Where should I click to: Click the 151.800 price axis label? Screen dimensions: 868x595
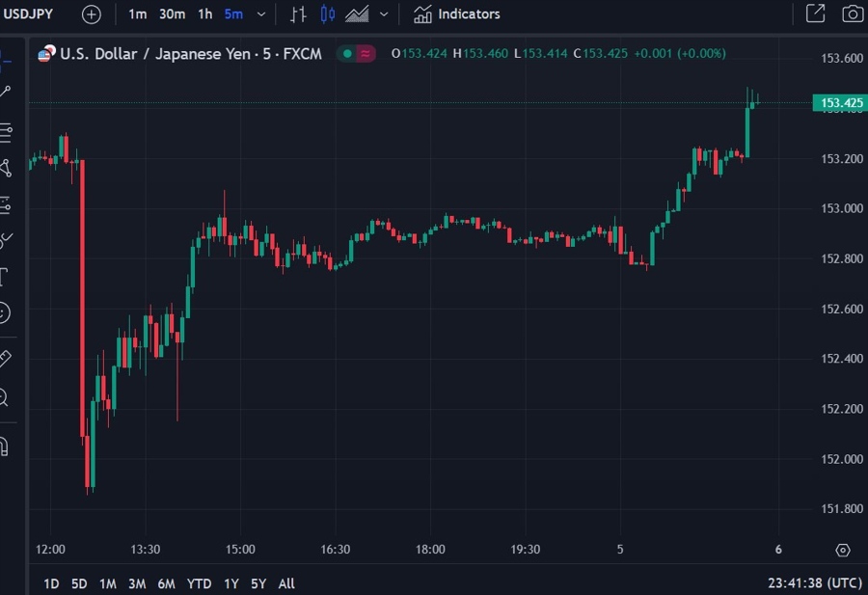click(842, 508)
